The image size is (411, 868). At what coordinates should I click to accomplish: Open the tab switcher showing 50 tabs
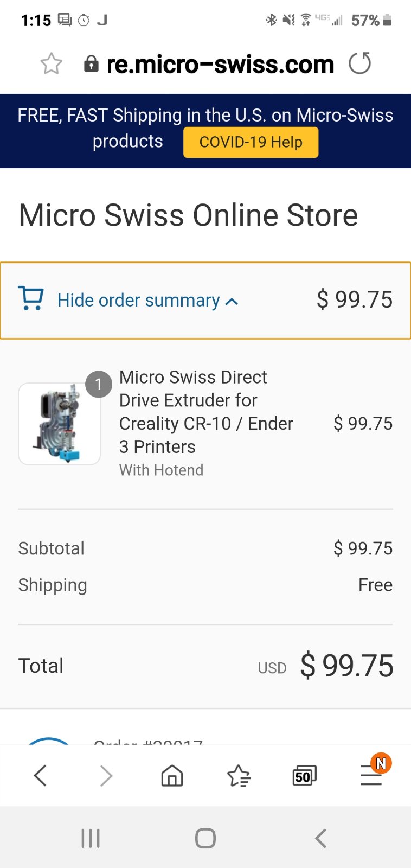[304, 776]
